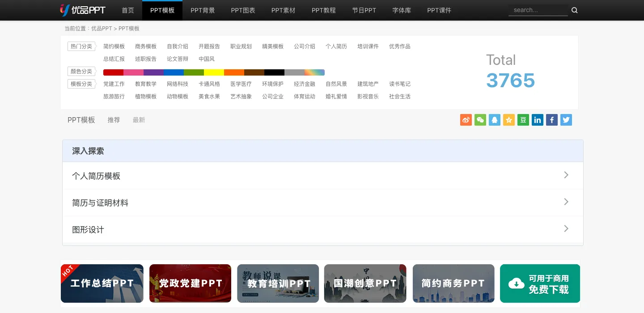
Task: Select 旅游旅行 template category
Action: tap(114, 97)
